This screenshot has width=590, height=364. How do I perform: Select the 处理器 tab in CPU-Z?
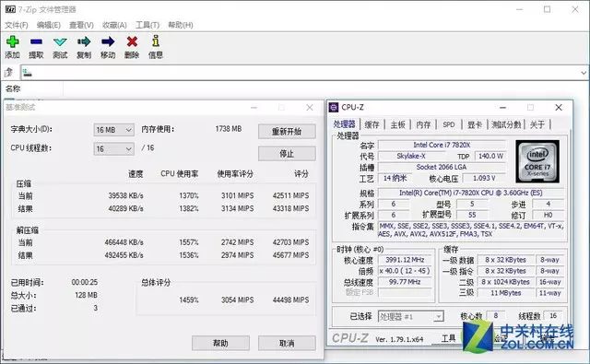tap(344, 124)
